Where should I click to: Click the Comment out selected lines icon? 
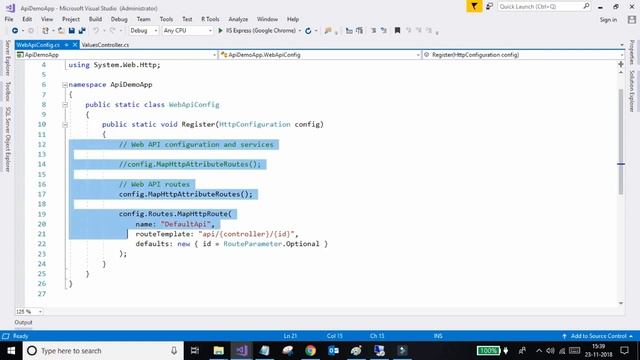coord(373,31)
